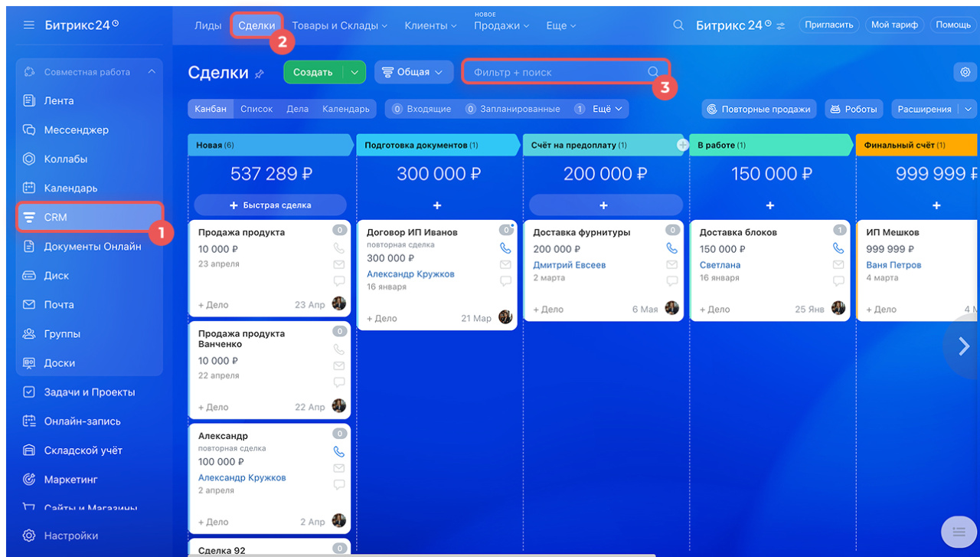The height and width of the screenshot is (557, 980).
Task: Click email icon on Продажа продукта card
Action: [338, 264]
